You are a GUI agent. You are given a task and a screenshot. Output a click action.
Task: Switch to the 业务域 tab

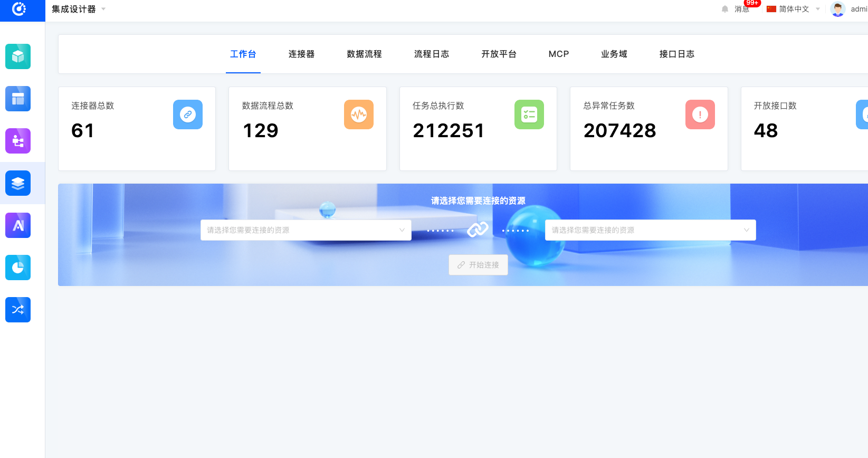coord(614,54)
